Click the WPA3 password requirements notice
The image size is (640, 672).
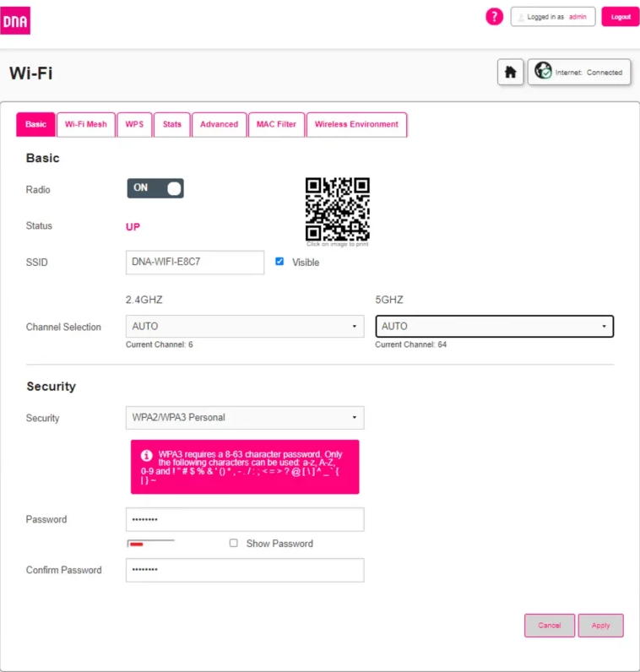245,467
